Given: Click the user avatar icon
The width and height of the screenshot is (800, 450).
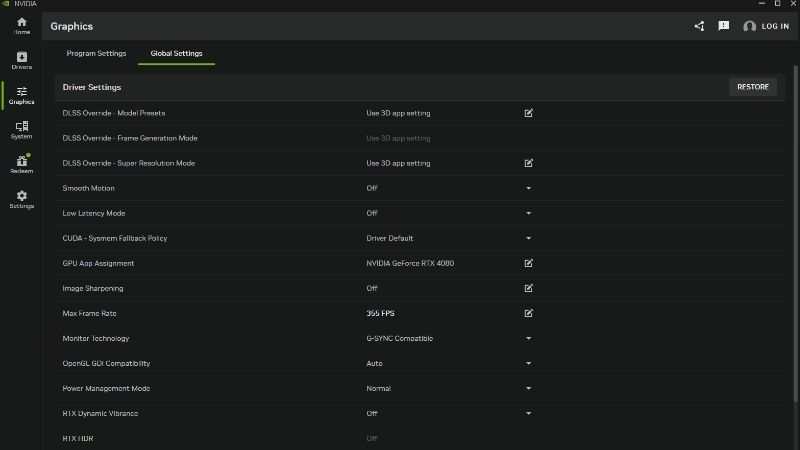Looking at the screenshot, I should tap(749, 26).
